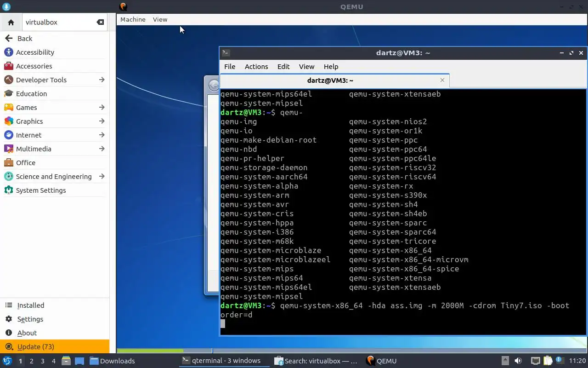Switch to workspace 4
The image size is (588, 368).
coord(53,361)
